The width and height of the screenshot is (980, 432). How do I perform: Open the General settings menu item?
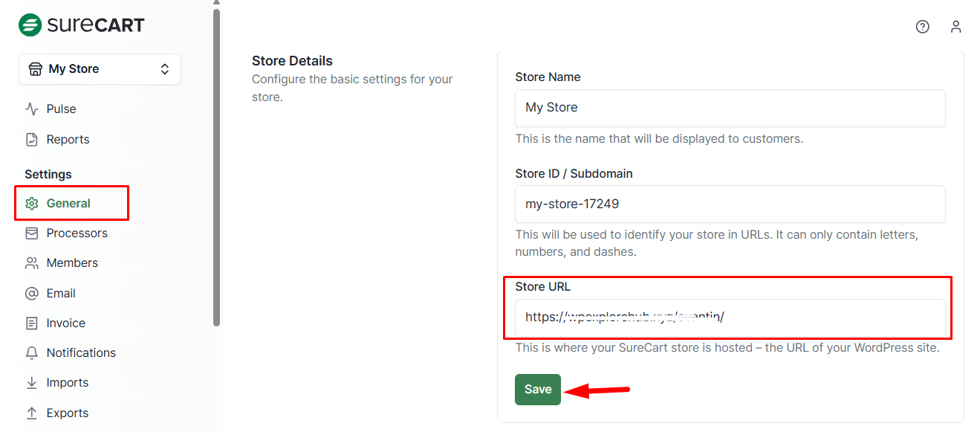[x=68, y=204]
